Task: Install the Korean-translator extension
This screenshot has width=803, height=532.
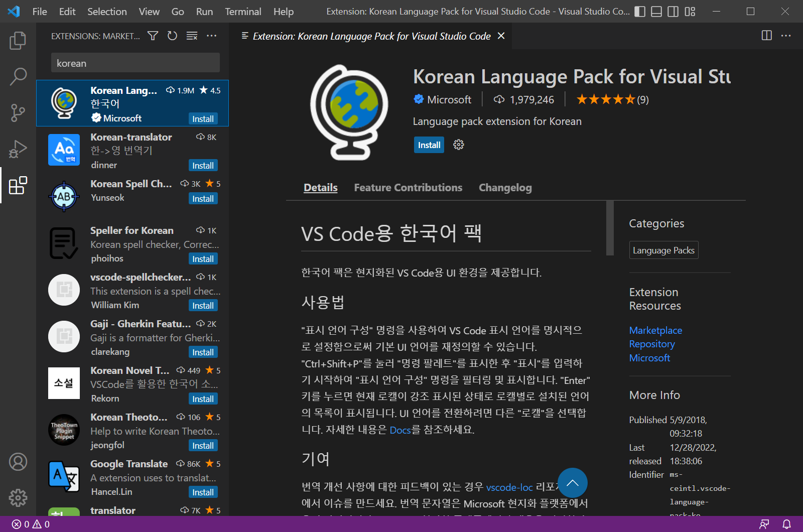Action: (x=203, y=166)
